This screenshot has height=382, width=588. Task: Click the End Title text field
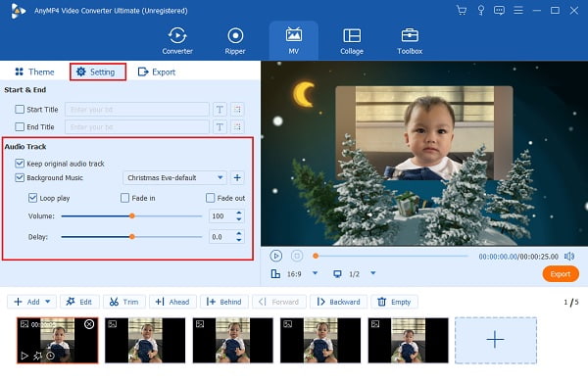point(137,126)
